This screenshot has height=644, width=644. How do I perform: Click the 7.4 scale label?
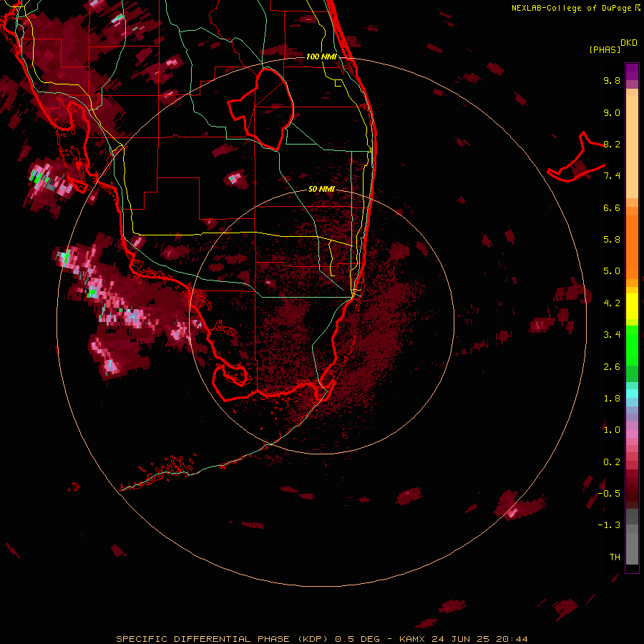[x=612, y=176]
